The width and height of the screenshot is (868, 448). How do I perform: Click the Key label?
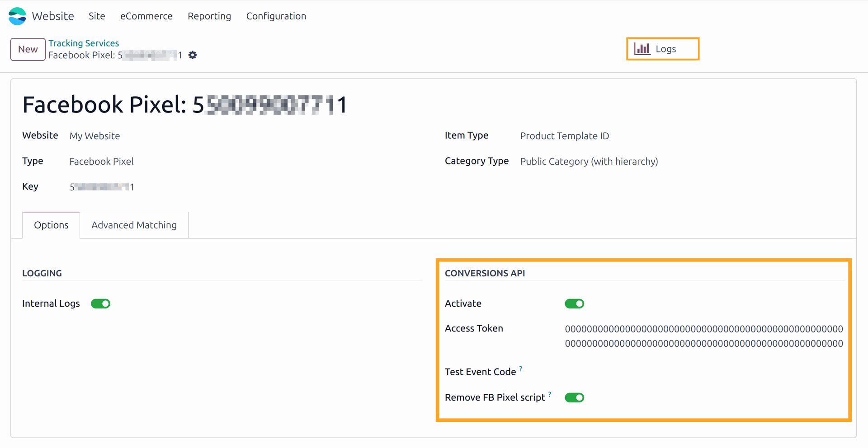click(x=30, y=187)
